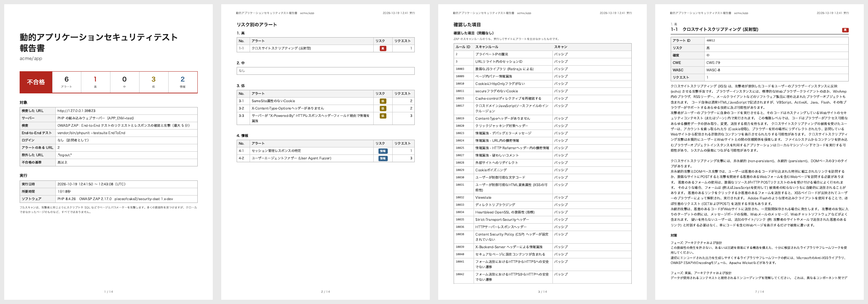
Task: Click the 低 badge in the X-Content-Type-Options row
Action: tap(383, 108)
